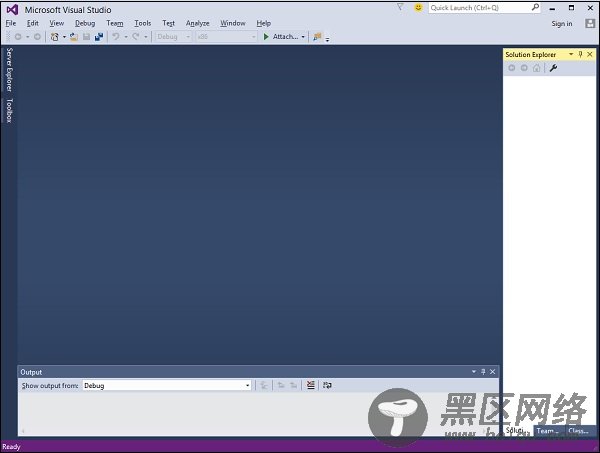Close the Output panel

click(x=492, y=372)
